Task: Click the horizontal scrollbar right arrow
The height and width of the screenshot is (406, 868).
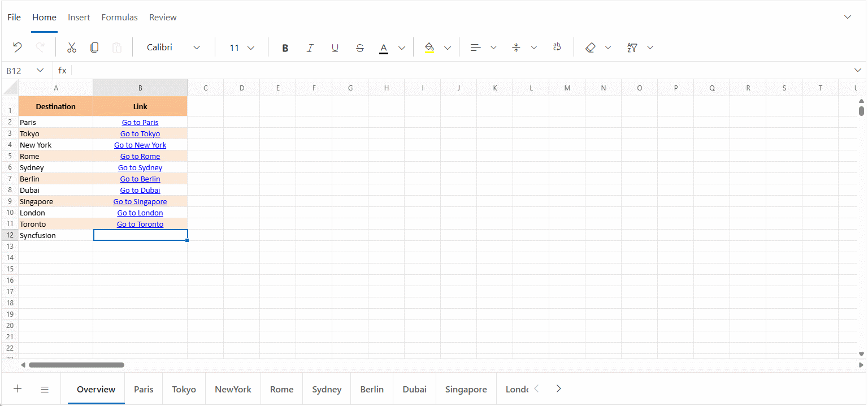Action: pos(861,365)
